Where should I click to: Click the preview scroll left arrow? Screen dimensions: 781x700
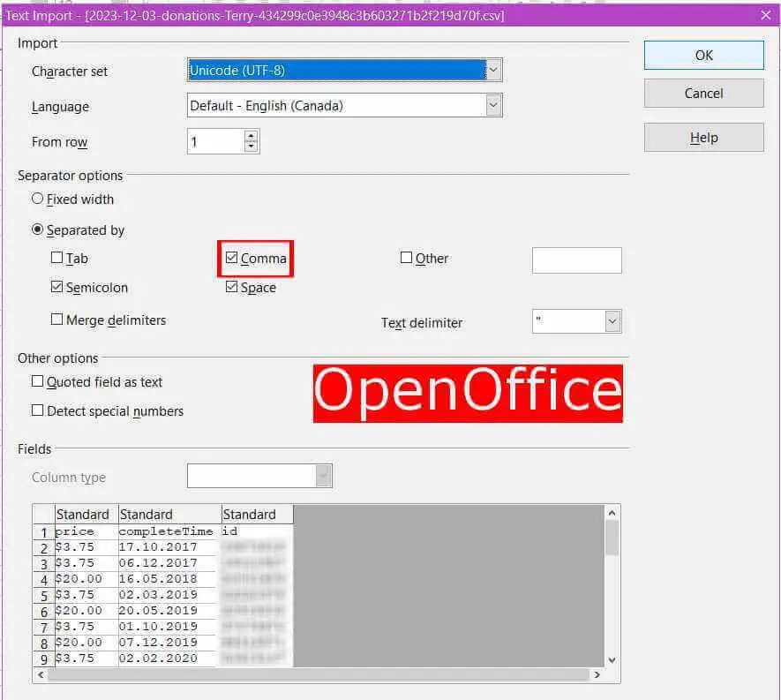(41, 674)
